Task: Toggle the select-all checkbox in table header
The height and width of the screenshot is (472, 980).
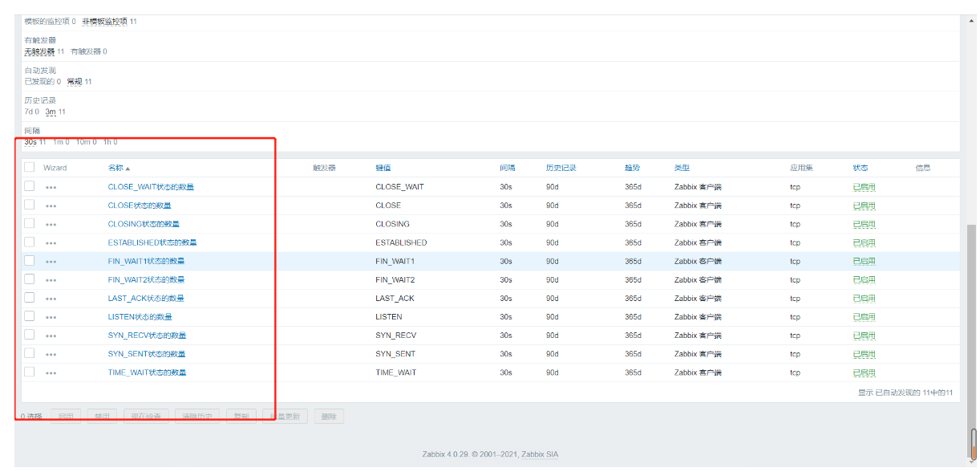Action: (30, 168)
